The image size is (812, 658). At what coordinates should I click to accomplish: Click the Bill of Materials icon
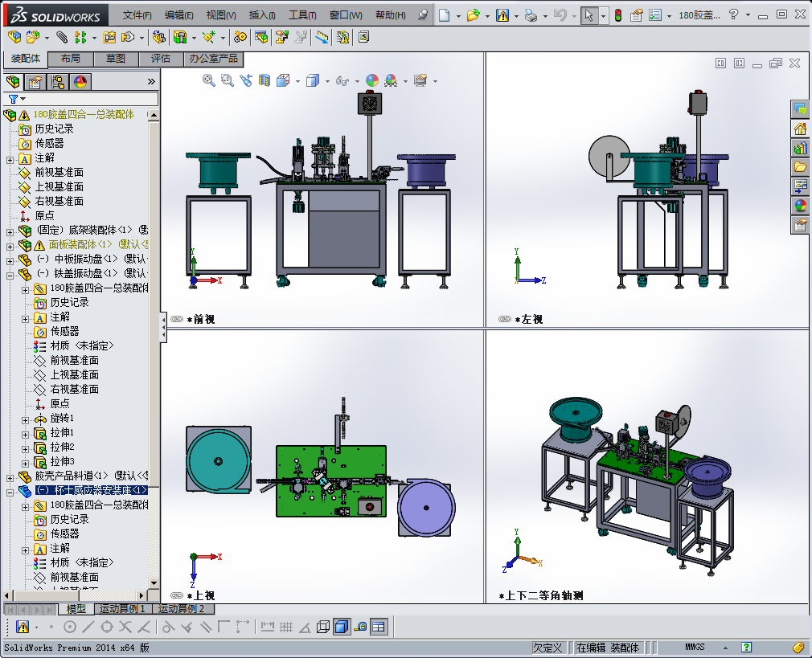coord(261,37)
